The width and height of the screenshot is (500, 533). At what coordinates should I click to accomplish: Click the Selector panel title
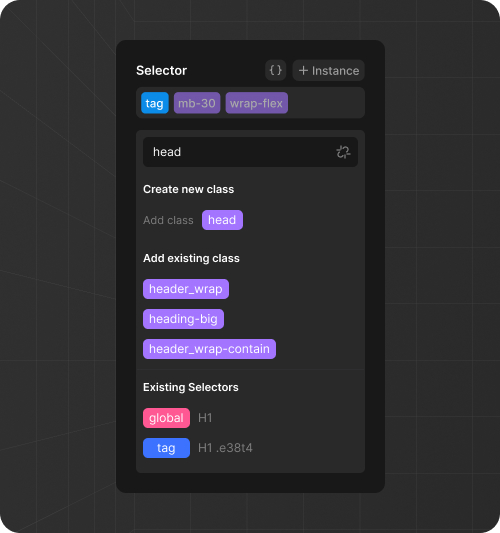pos(161,70)
